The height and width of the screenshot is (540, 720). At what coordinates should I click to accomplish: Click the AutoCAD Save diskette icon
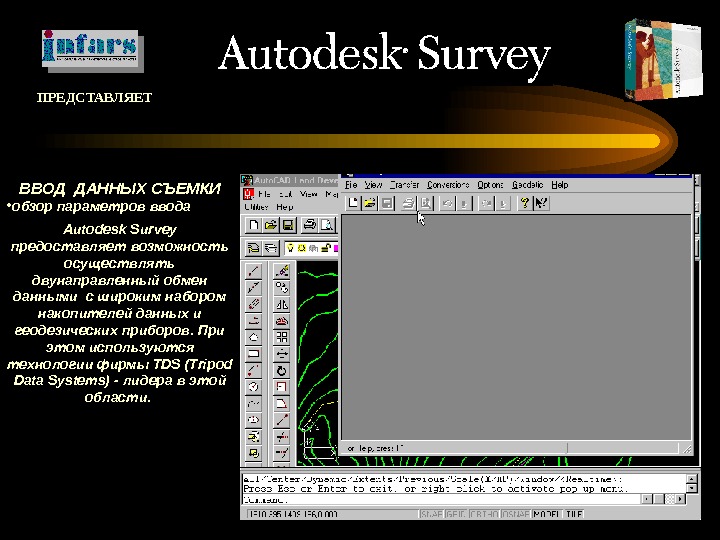[x=288, y=225]
